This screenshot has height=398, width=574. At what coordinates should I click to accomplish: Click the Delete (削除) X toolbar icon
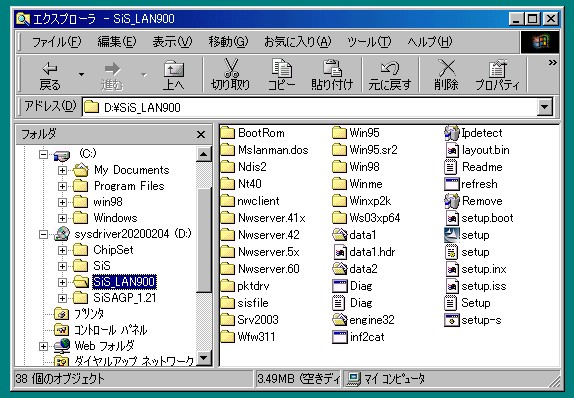pos(446,75)
